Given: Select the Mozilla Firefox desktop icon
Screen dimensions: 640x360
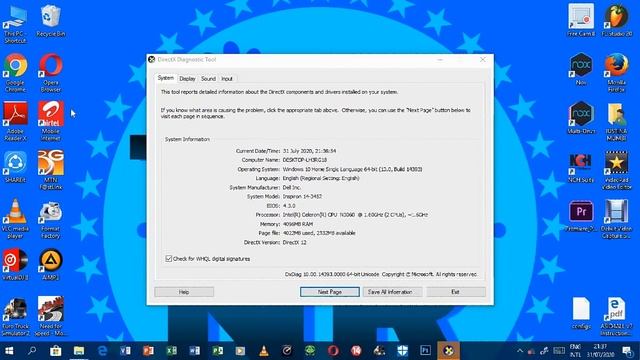Looking at the screenshot, I should click(x=617, y=73).
